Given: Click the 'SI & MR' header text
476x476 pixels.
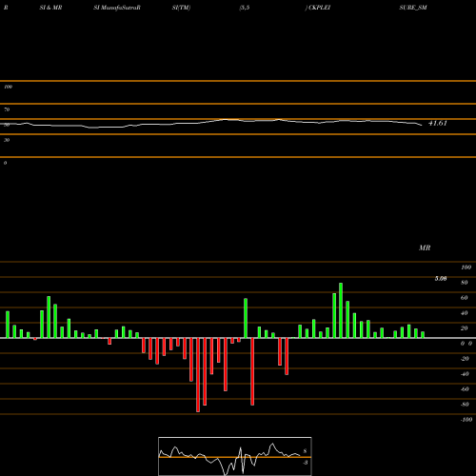Looking at the screenshot, I should pyautogui.click(x=50, y=8).
